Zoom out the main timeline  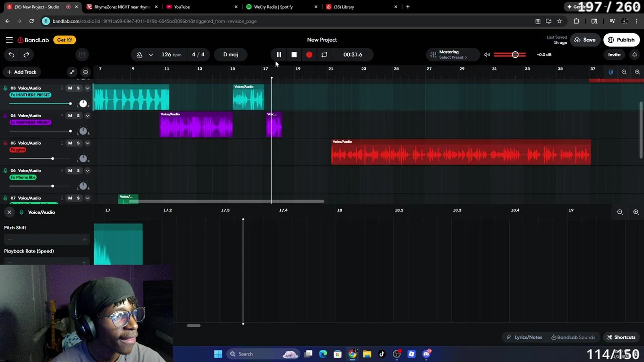pyautogui.click(x=624, y=72)
